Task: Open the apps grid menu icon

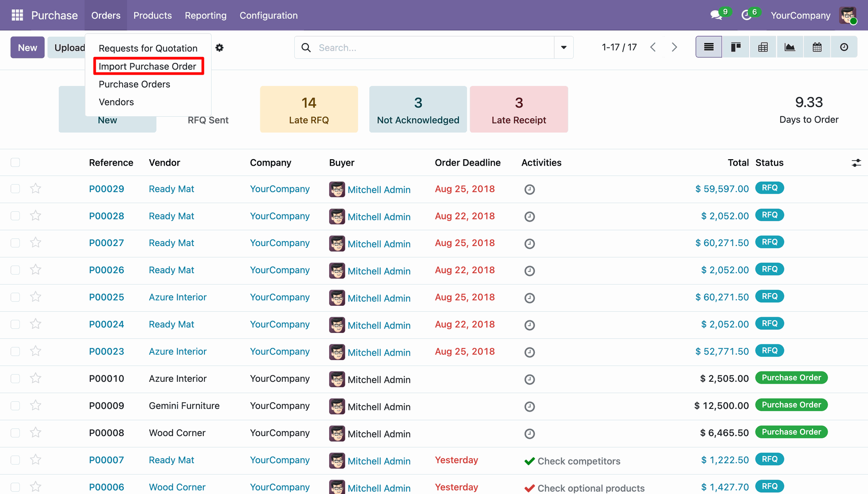Action: point(17,15)
